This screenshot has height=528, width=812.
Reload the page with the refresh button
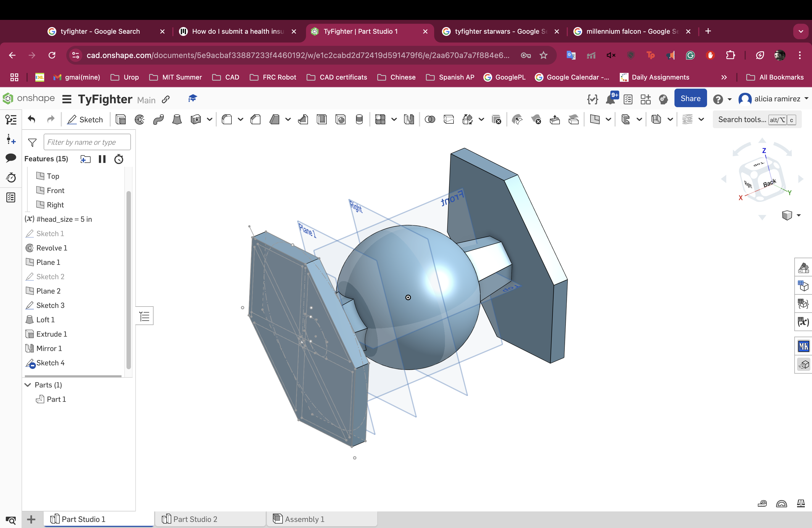click(52, 55)
